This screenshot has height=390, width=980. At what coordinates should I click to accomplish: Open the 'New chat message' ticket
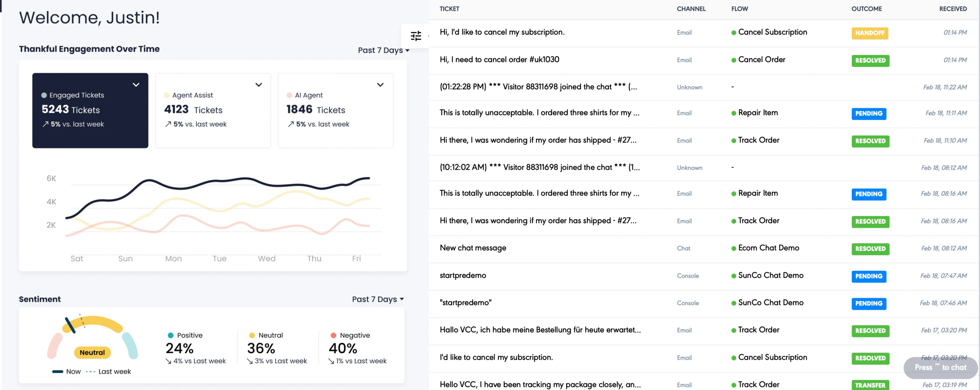tap(473, 248)
